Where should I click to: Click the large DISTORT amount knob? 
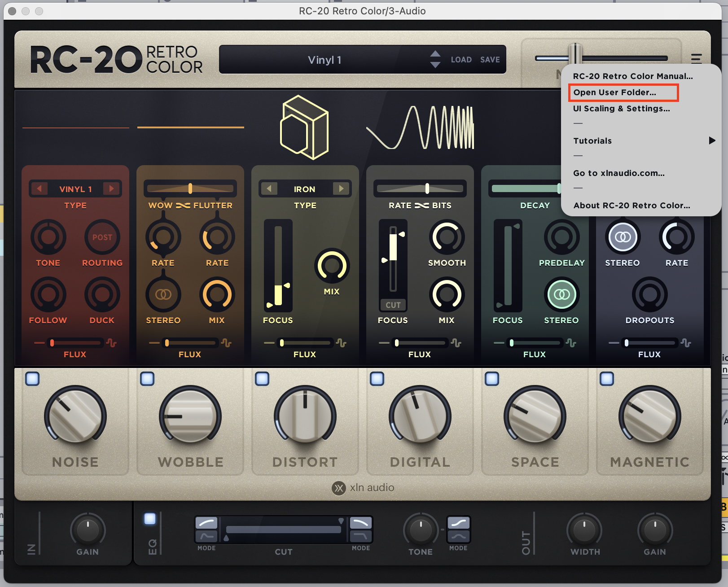tap(305, 416)
